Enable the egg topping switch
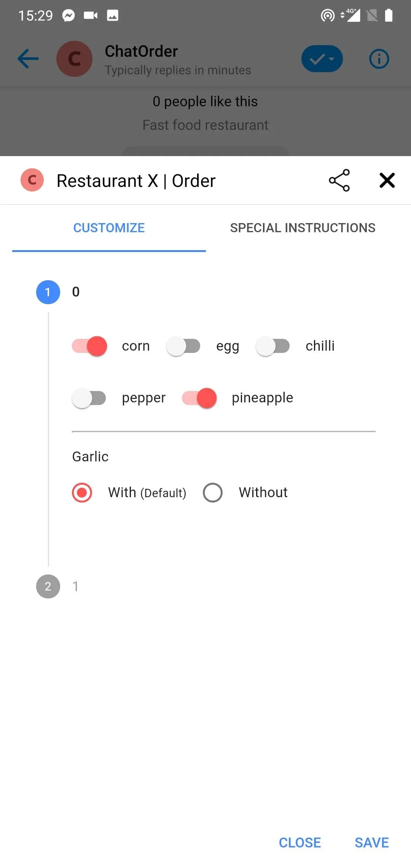Screen dimensions: 411x868 coord(183,346)
